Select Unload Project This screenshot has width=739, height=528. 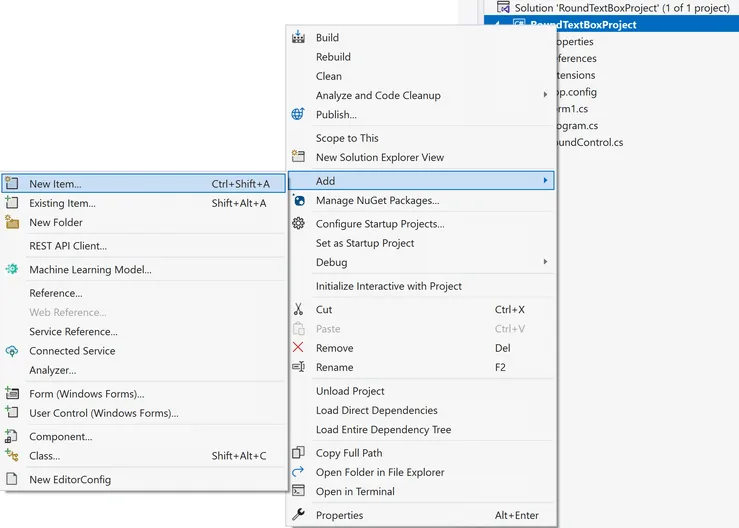pyautogui.click(x=350, y=391)
